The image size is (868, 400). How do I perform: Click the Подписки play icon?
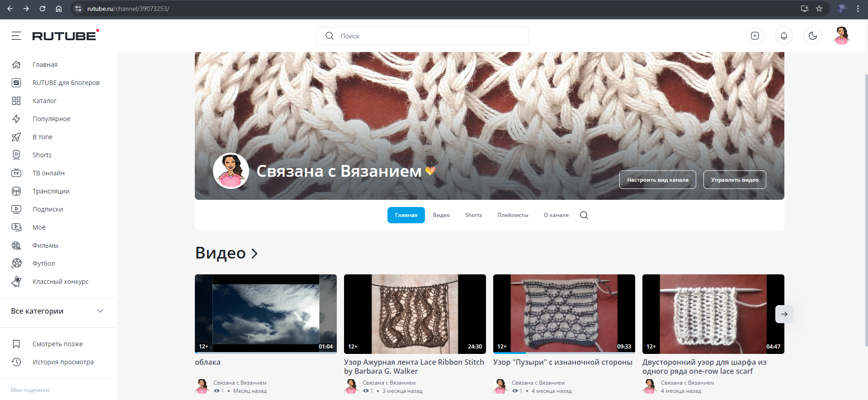click(16, 209)
